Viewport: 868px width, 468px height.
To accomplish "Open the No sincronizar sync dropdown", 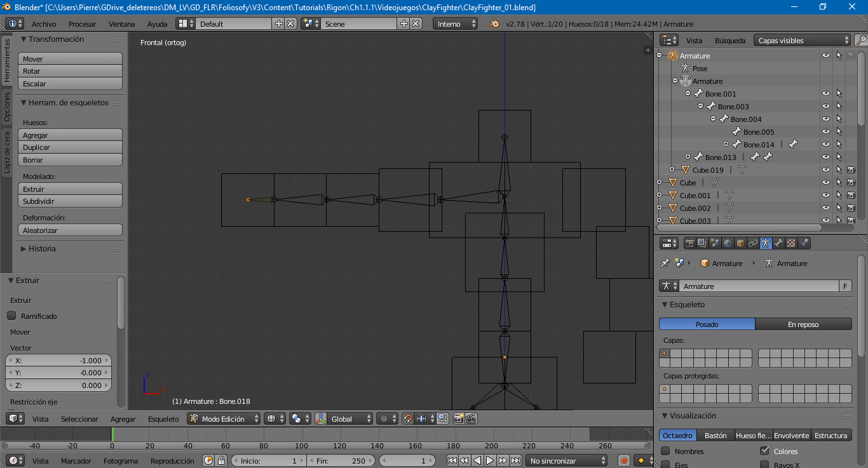I will pos(567,460).
